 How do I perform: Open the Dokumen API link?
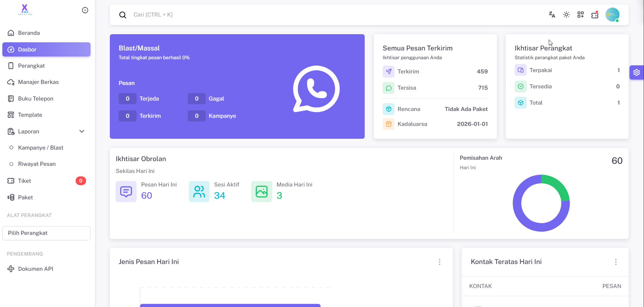pyautogui.click(x=35, y=269)
